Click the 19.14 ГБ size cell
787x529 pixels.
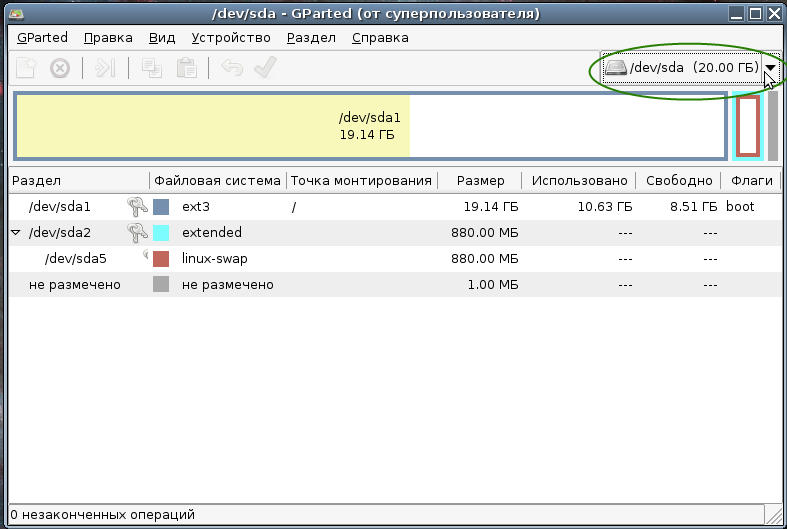pos(491,207)
